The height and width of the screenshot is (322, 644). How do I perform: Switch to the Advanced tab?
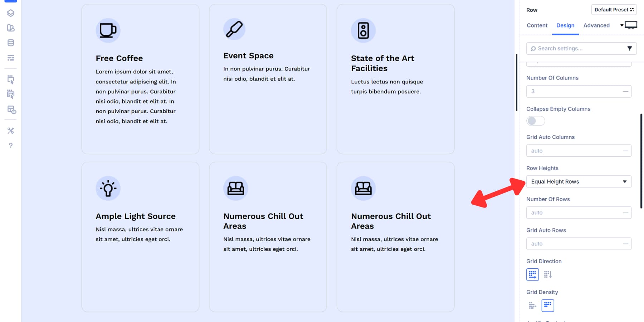[x=596, y=25]
